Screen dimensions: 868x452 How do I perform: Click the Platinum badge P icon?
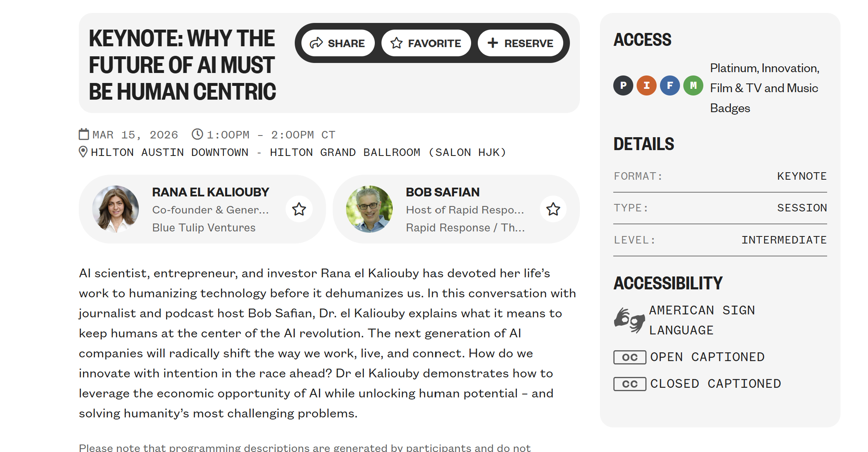[x=623, y=85]
